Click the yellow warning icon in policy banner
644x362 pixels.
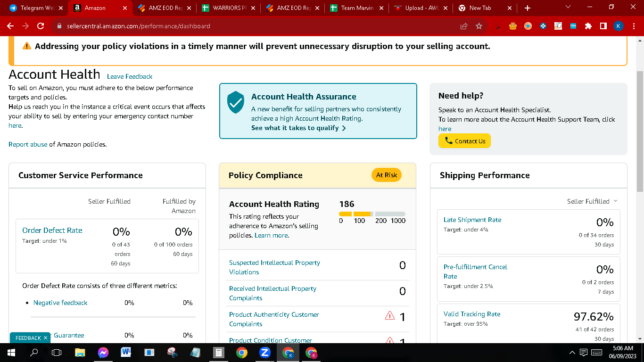tap(27, 46)
